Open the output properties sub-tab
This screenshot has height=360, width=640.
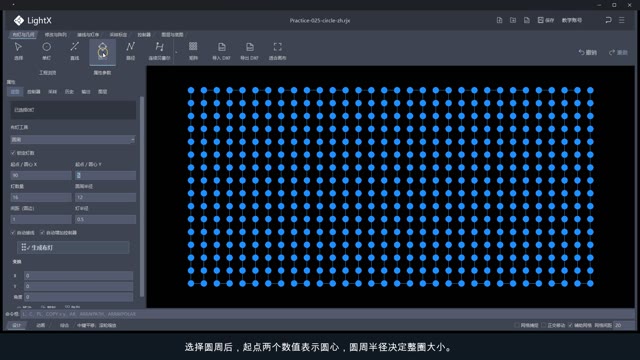tap(86, 92)
